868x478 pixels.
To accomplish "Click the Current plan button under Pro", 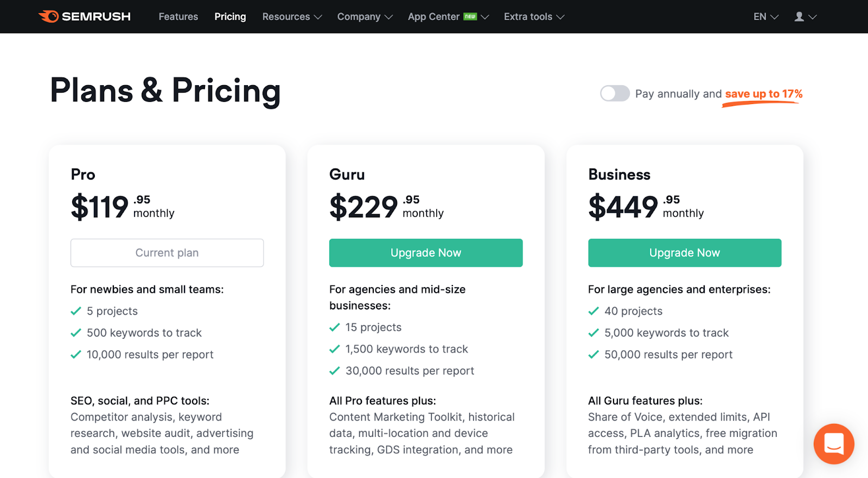I will [x=167, y=253].
